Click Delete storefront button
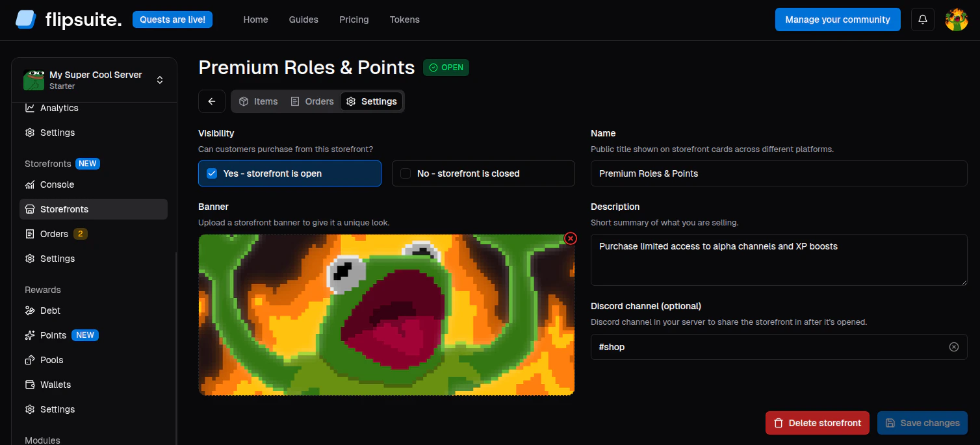Screen dimensions: 980x445 tap(818, 423)
